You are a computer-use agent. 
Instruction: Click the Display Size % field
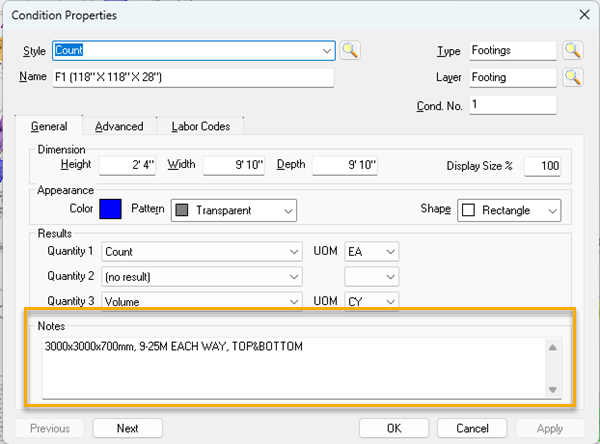[x=543, y=166]
